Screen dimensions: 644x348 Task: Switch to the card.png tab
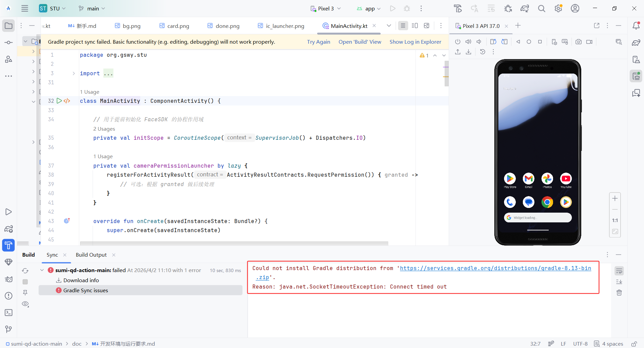pyautogui.click(x=174, y=26)
